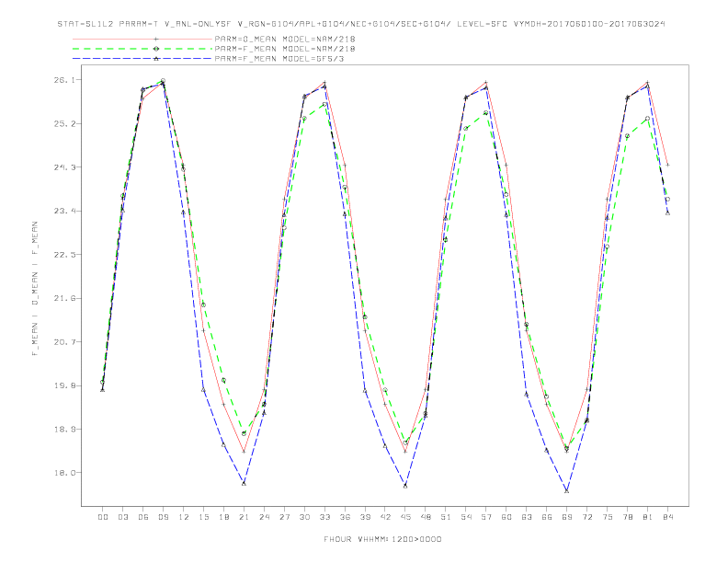Viewport: 728px width, 563px height.
Task: Click x-axis tick label 15
Action: click(203, 517)
